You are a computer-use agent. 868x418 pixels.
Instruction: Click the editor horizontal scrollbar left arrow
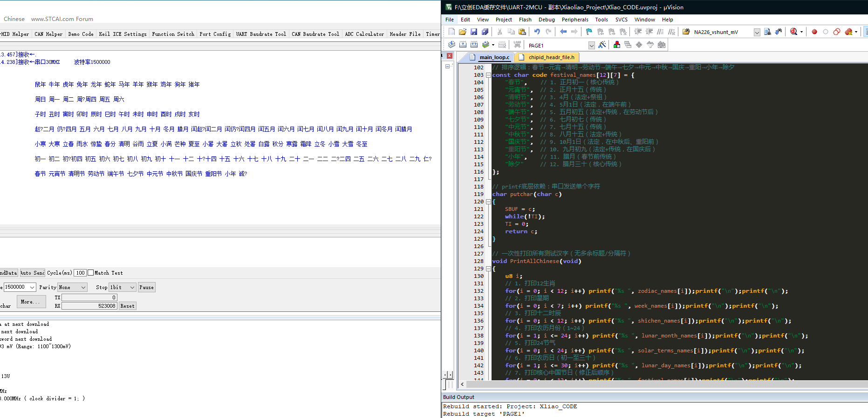(x=462, y=384)
